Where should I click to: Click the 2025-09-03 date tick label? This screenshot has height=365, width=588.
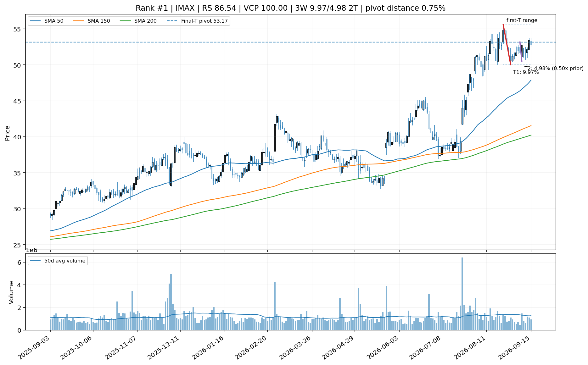34,347
